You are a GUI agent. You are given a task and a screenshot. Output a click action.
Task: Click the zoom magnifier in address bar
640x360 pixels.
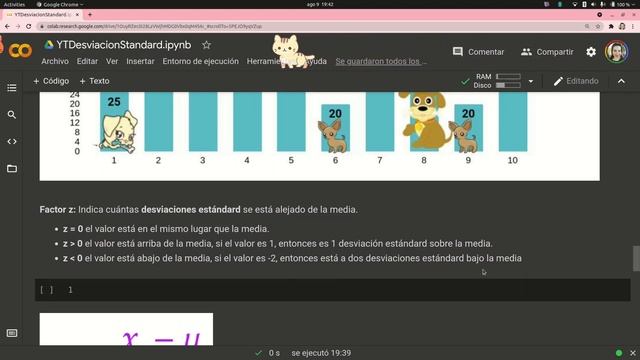tap(587, 26)
